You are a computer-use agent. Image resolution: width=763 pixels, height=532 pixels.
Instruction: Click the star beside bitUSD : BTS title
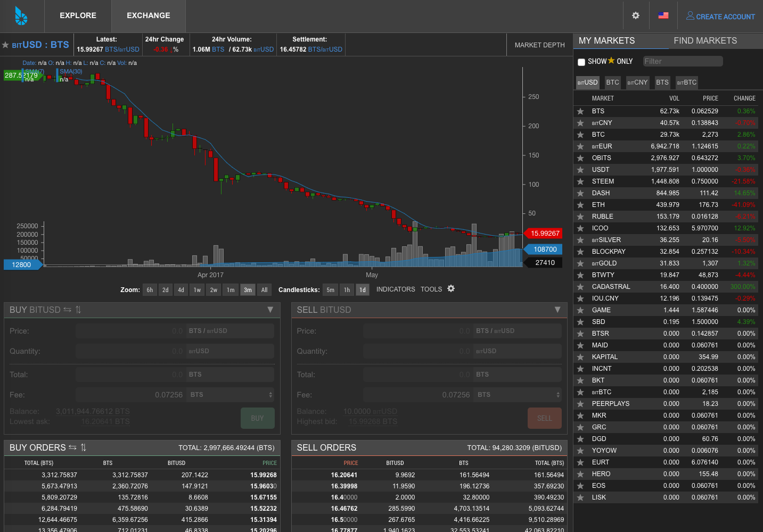5,45
